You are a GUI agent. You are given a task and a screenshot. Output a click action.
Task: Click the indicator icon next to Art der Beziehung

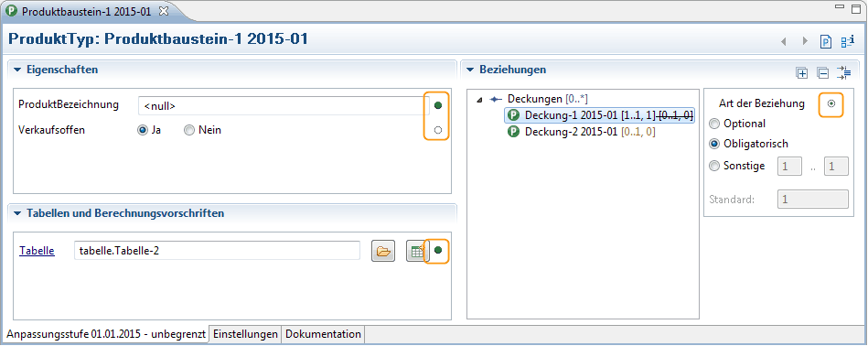831,103
